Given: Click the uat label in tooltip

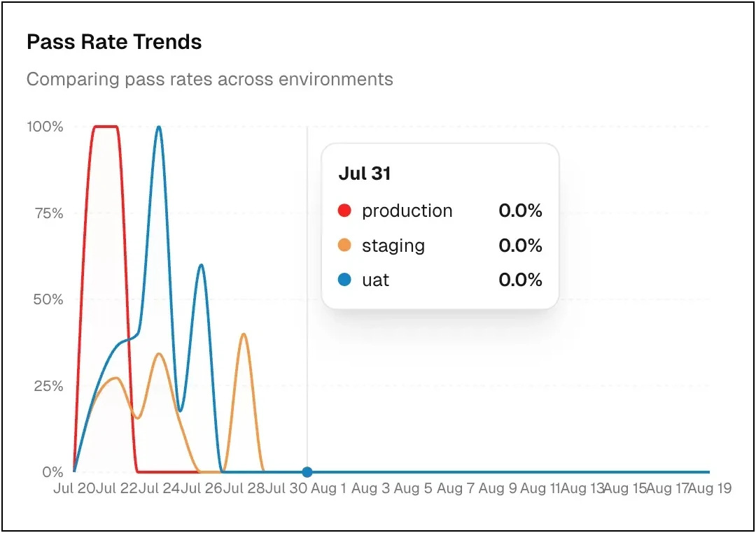Looking at the screenshot, I should click(375, 280).
